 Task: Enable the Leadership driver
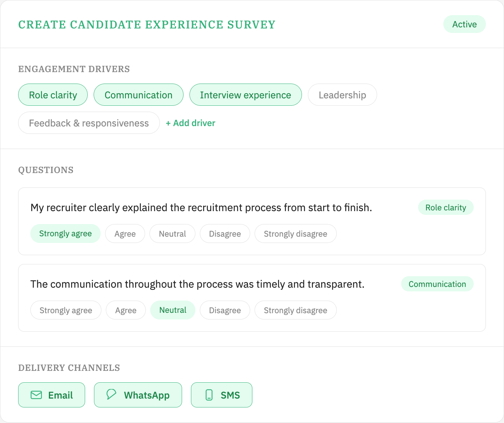342,95
